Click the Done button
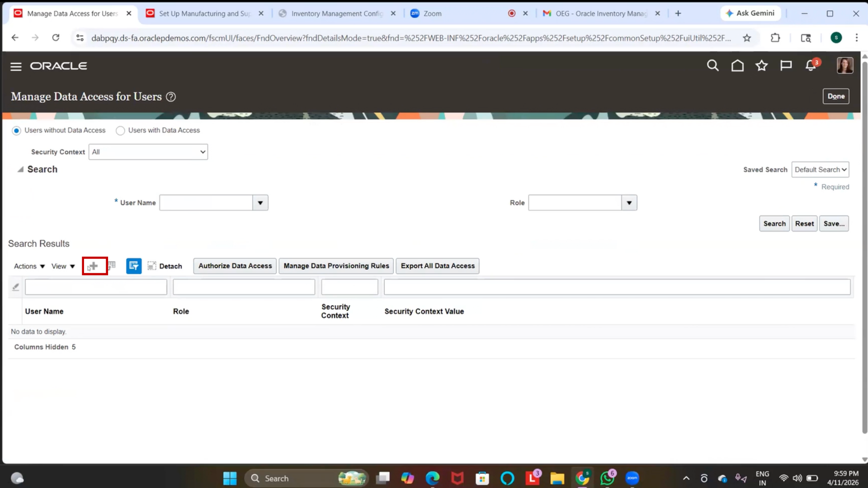The width and height of the screenshot is (868, 488). click(836, 96)
